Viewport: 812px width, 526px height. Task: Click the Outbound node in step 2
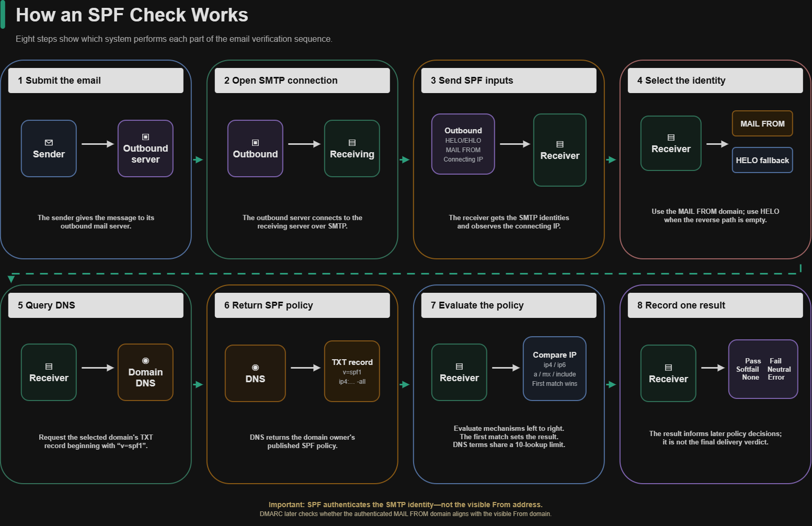click(x=255, y=148)
